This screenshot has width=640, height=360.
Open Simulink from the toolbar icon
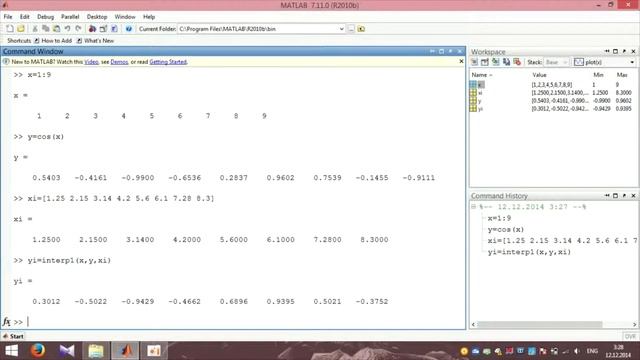click(x=92, y=29)
